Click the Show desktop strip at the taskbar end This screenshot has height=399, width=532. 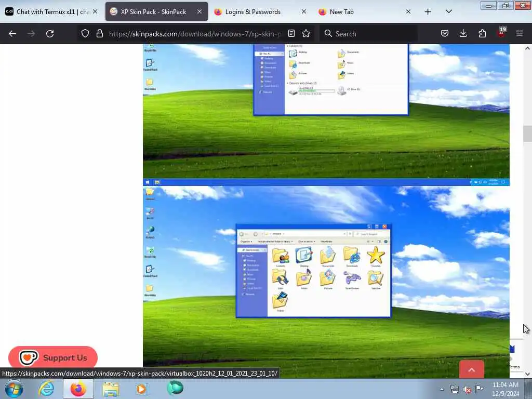click(528, 389)
